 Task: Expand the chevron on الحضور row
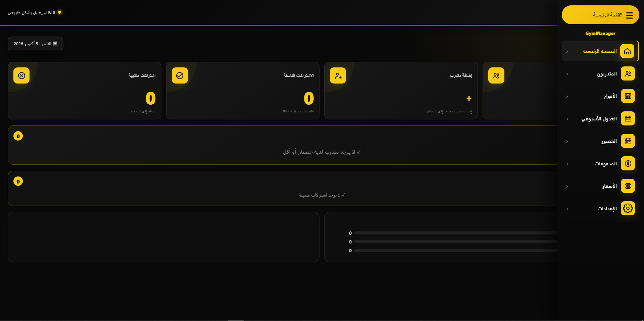pos(567,142)
